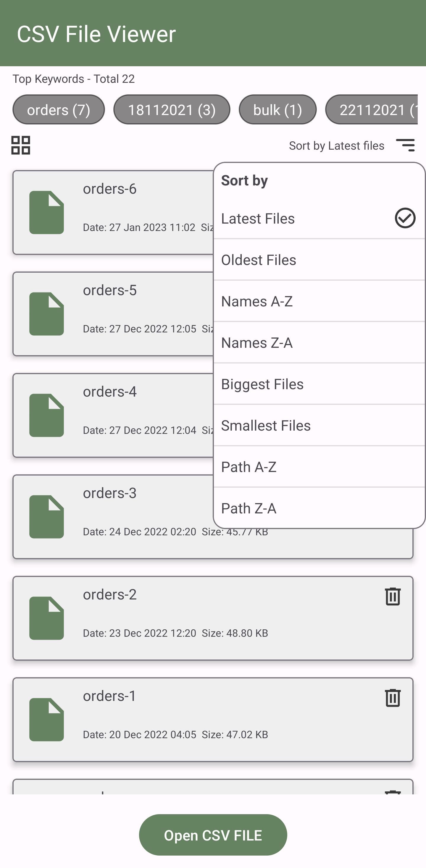Open file named orders-5
426x868 pixels.
[109, 290]
